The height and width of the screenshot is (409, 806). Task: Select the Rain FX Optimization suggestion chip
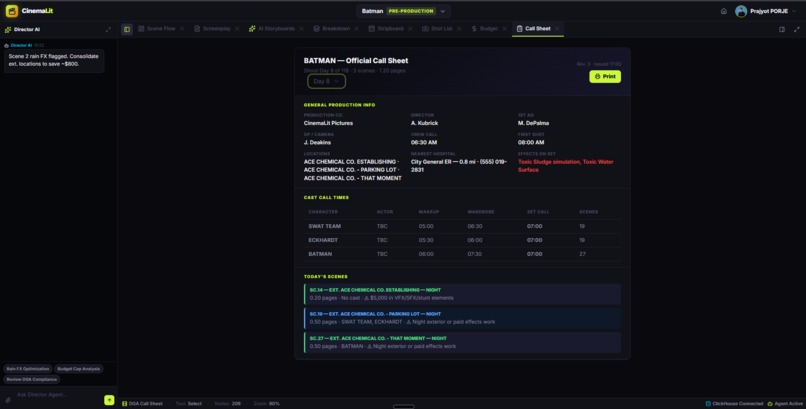coord(28,369)
